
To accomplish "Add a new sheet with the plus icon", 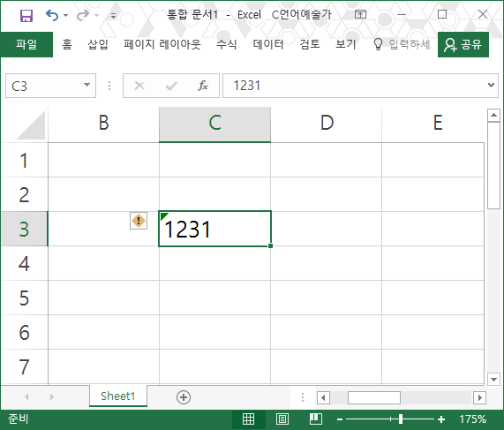I will pos(184,397).
